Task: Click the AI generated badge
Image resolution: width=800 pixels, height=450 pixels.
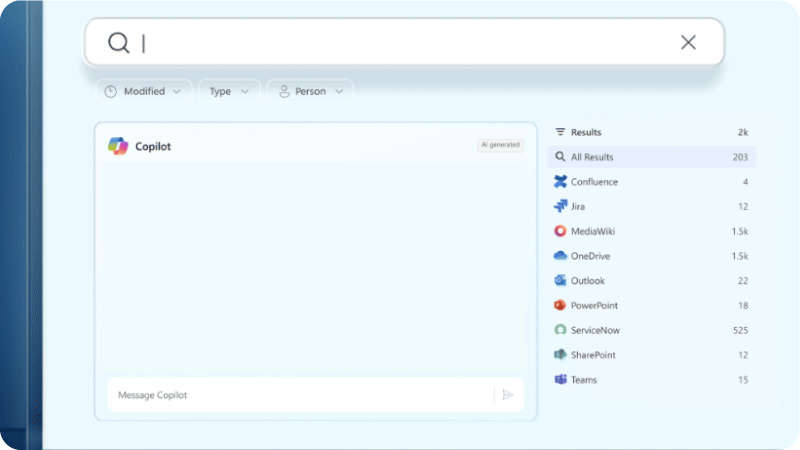Action: [501, 145]
